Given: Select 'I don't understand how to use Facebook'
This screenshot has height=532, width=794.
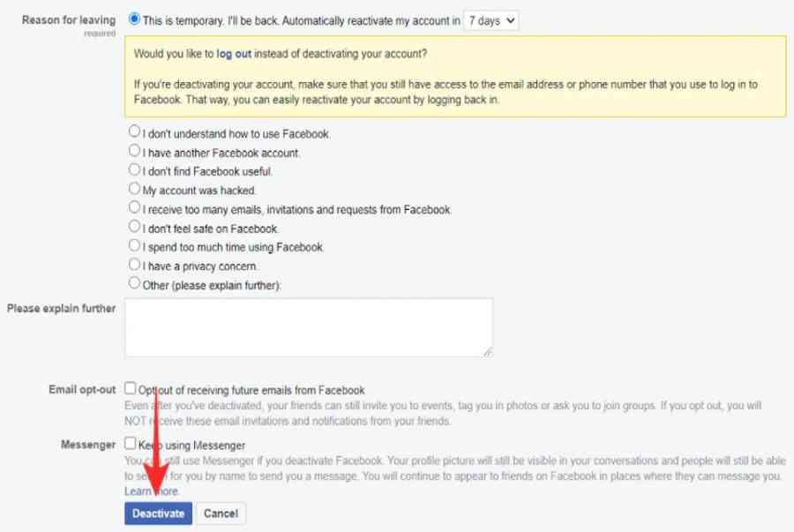Looking at the screenshot, I should pyautogui.click(x=134, y=131).
